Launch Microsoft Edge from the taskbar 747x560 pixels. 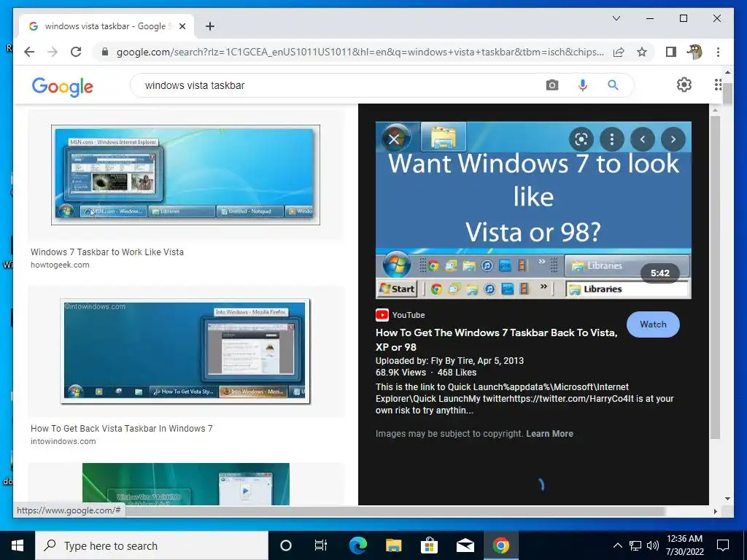(357, 545)
